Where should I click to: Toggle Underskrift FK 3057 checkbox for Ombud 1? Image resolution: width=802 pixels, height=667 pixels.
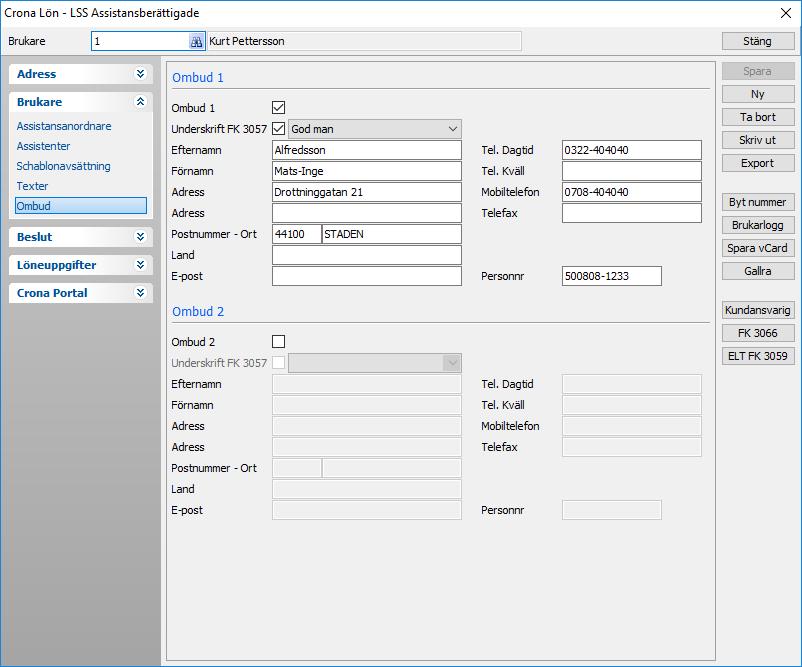[x=279, y=129]
